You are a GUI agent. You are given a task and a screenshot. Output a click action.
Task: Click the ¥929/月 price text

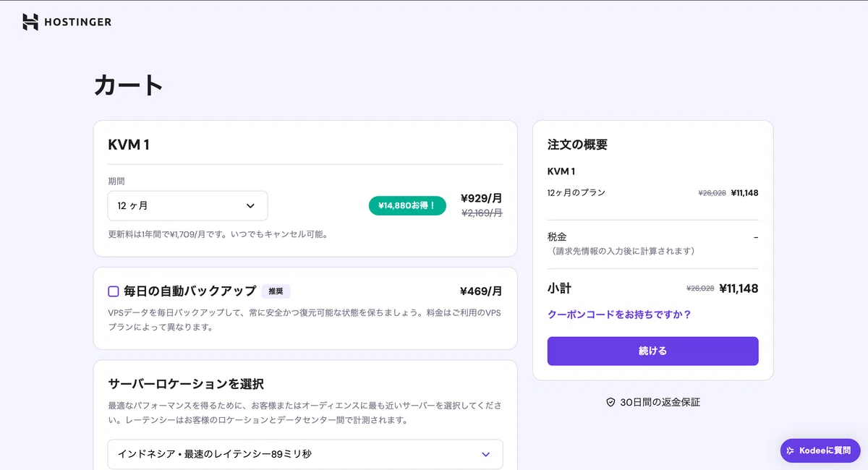tap(482, 198)
